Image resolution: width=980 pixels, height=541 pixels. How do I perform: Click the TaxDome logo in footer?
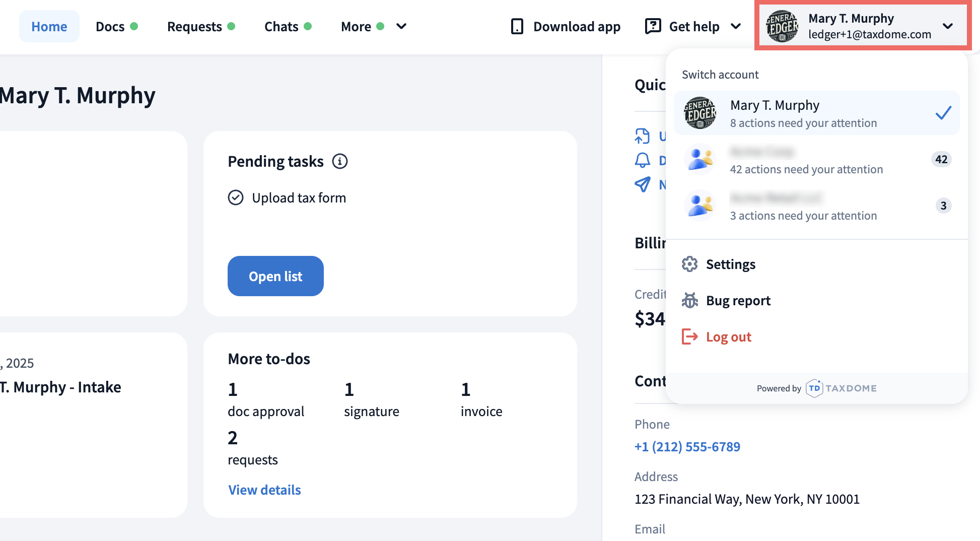click(841, 388)
